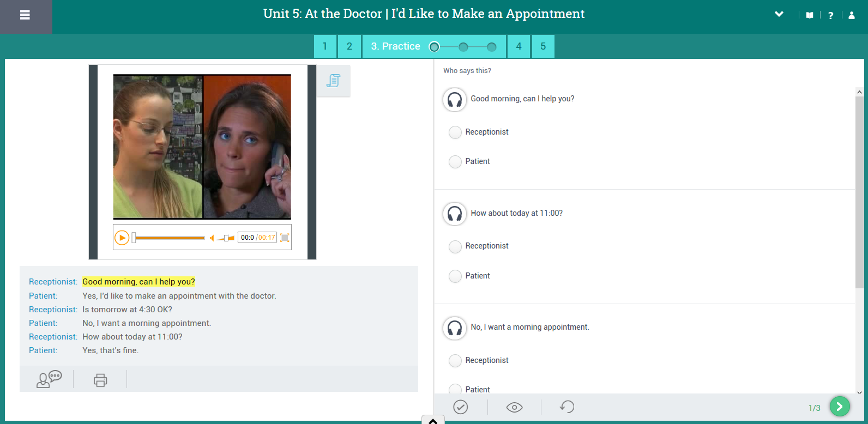Click transcript line 'No, I want a morning appointment.'

(147, 323)
